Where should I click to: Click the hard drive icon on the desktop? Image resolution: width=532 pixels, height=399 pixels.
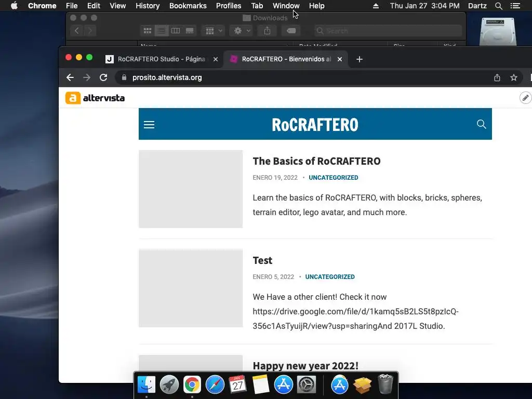tap(498, 32)
